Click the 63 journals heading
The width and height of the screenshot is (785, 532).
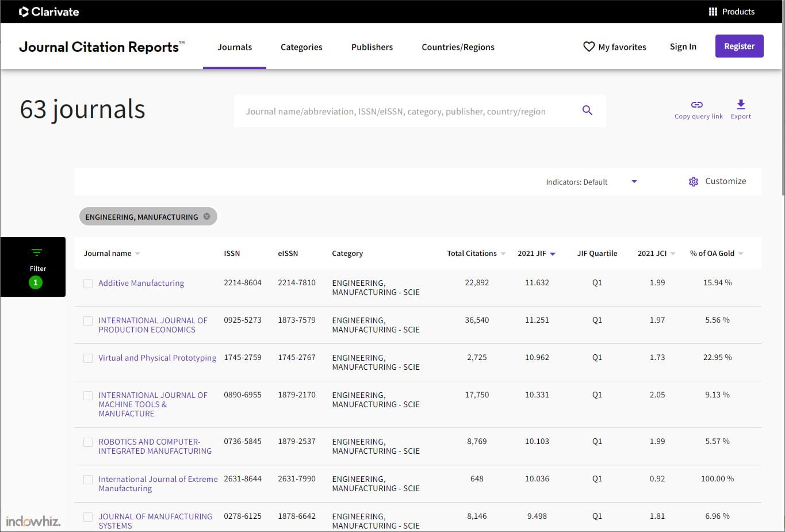[82, 109]
